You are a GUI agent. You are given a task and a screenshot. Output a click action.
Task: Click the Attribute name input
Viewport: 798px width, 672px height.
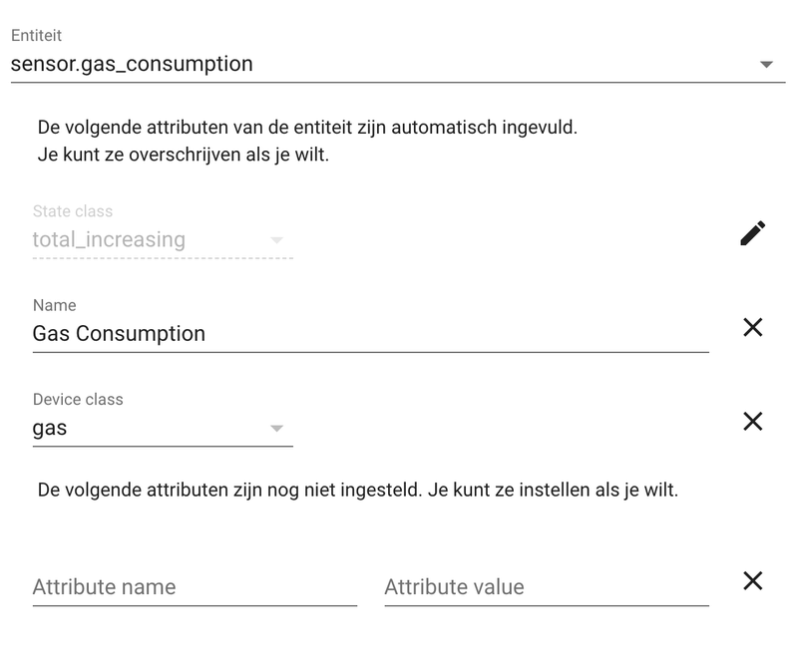click(x=195, y=587)
